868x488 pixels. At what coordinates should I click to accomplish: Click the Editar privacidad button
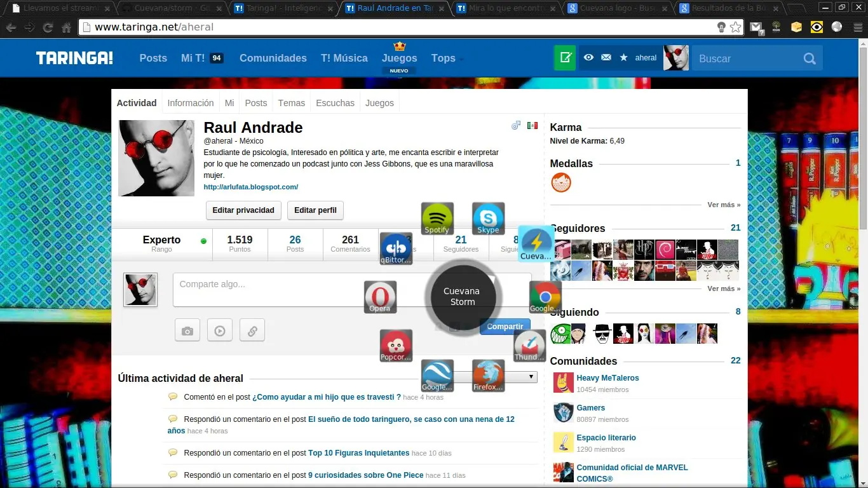pyautogui.click(x=243, y=210)
